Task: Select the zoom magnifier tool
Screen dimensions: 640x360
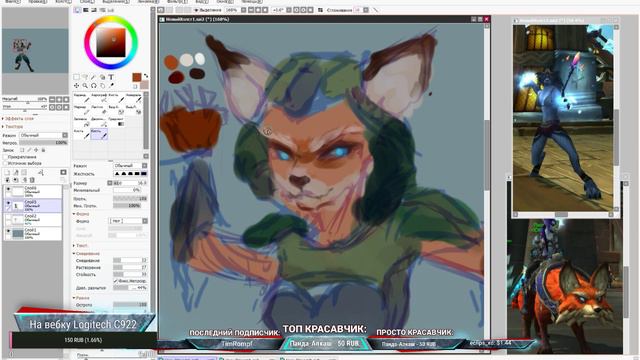Action: [x=85, y=86]
